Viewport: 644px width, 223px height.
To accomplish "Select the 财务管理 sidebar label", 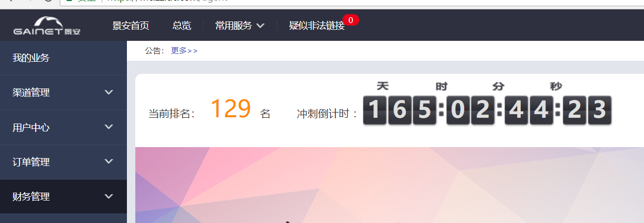I will pyautogui.click(x=31, y=197).
